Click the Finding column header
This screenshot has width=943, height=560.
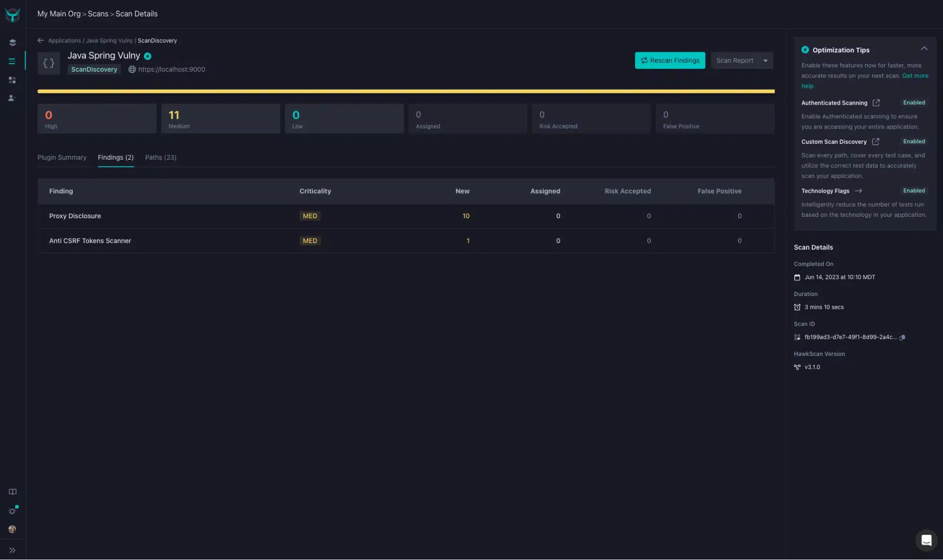[61, 191]
